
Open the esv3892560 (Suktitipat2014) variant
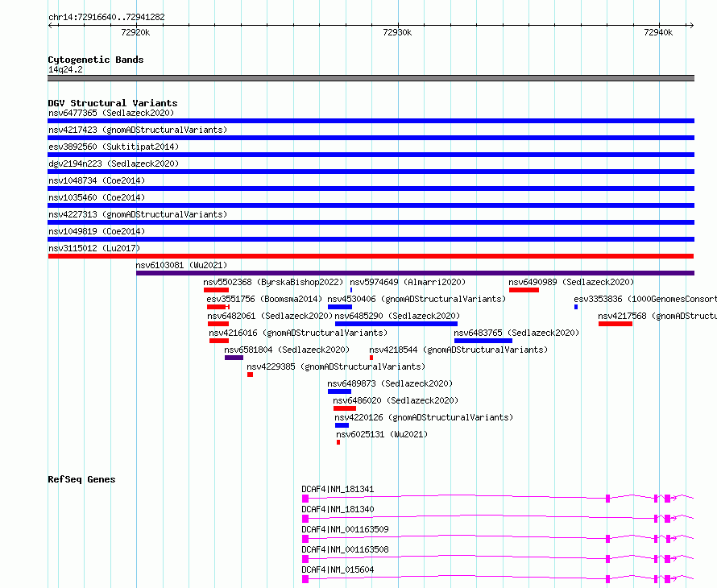click(x=114, y=147)
